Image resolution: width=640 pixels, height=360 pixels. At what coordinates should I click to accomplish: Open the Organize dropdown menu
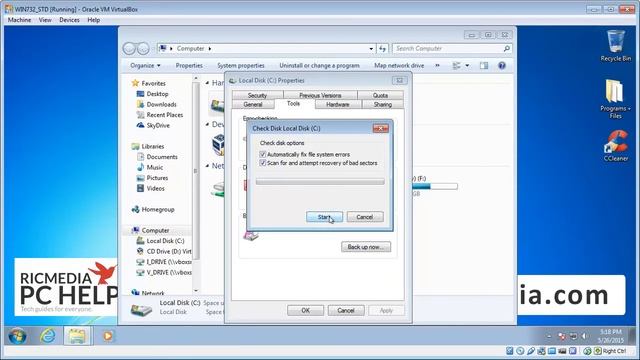(145, 65)
